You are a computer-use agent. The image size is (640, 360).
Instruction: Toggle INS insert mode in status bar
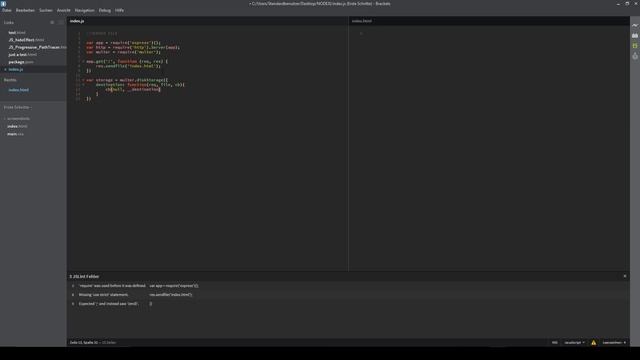(x=554, y=342)
